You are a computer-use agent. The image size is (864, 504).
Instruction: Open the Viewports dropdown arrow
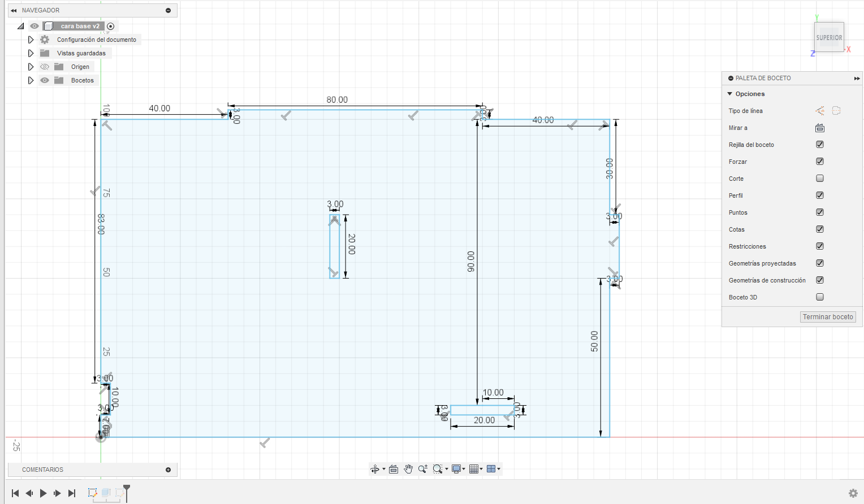[x=499, y=469]
